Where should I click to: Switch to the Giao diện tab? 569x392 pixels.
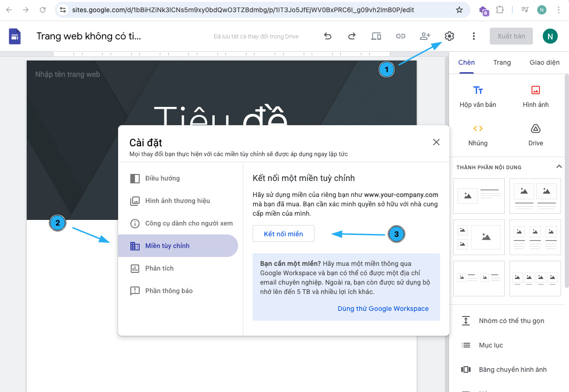click(x=544, y=62)
